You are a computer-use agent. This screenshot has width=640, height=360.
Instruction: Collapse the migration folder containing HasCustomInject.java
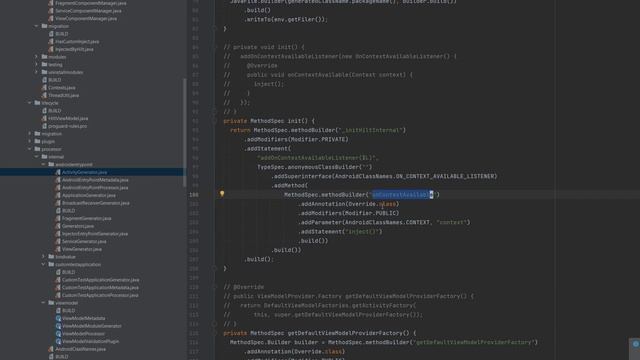(37, 26)
